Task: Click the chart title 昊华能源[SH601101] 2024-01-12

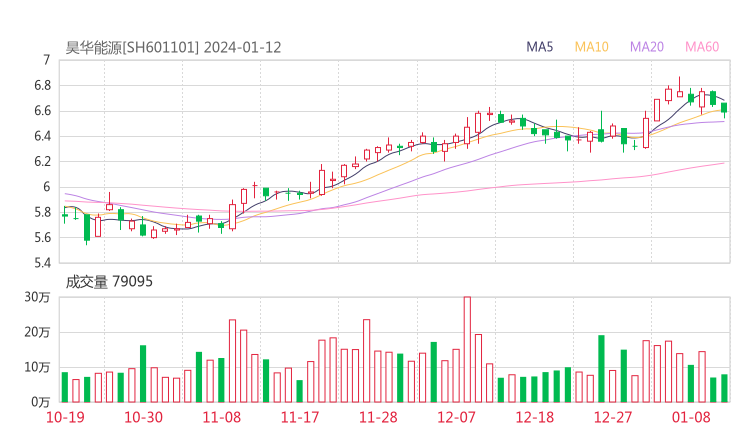Action: [x=173, y=47]
